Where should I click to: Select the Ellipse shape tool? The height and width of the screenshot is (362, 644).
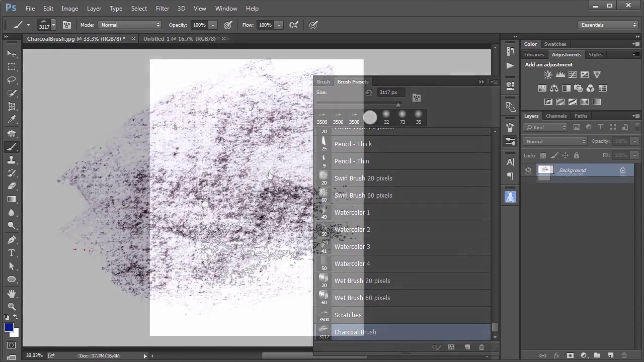(12, 279)
